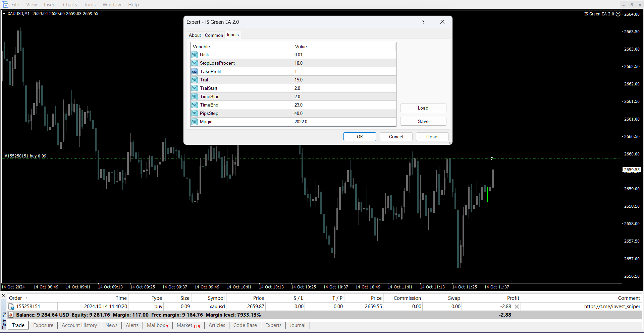
Task: Close the Terminal panel with X
Action: tap(3, 295)
